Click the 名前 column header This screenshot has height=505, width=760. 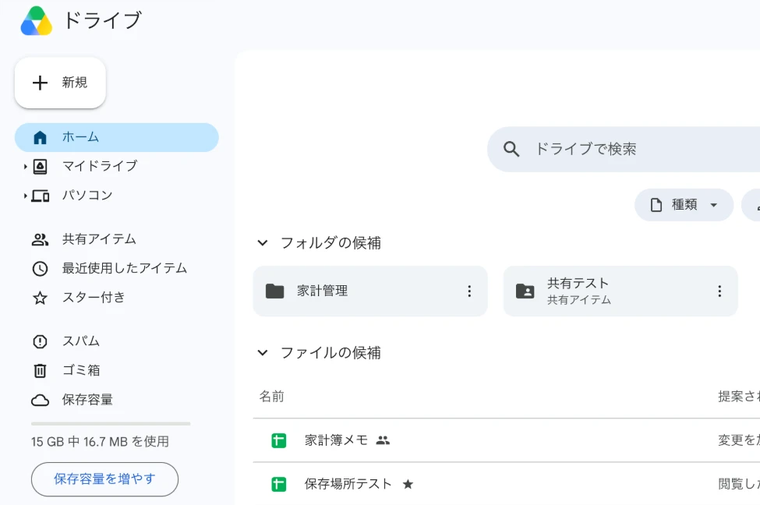point(272,396)
